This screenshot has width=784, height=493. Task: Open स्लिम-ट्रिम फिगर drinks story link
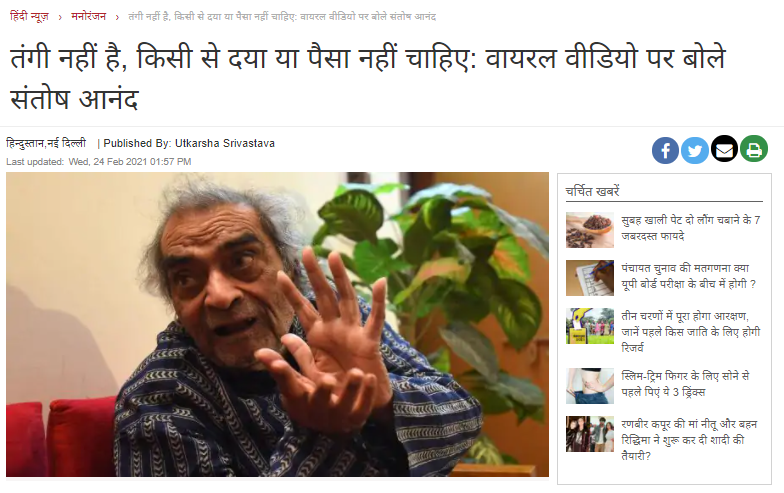tap(686, 384)
